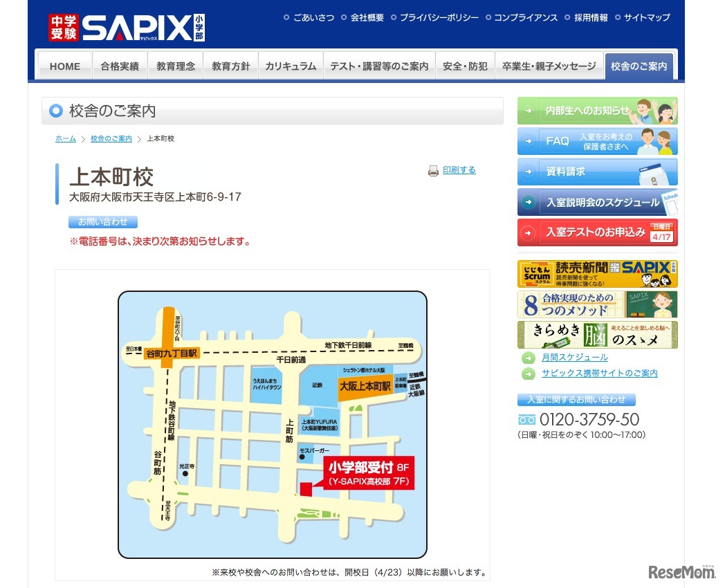Open the 安全・防犯 tab

click(465, 66)
